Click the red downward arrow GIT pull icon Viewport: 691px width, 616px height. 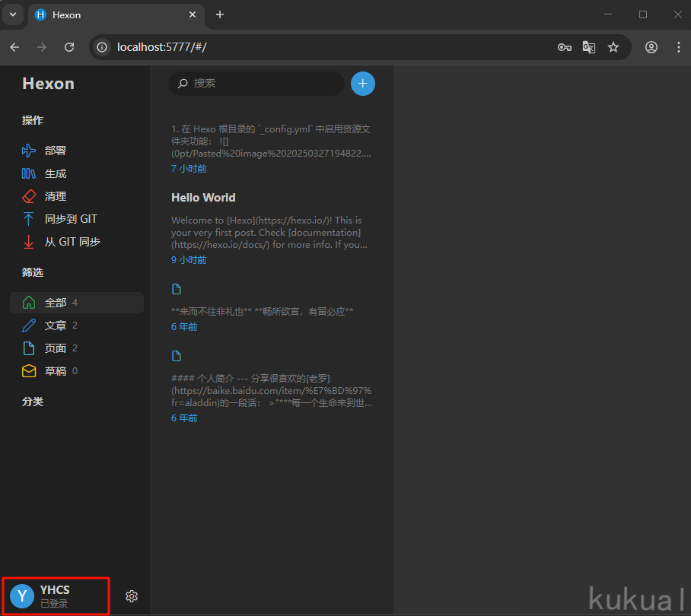point(29,242)
